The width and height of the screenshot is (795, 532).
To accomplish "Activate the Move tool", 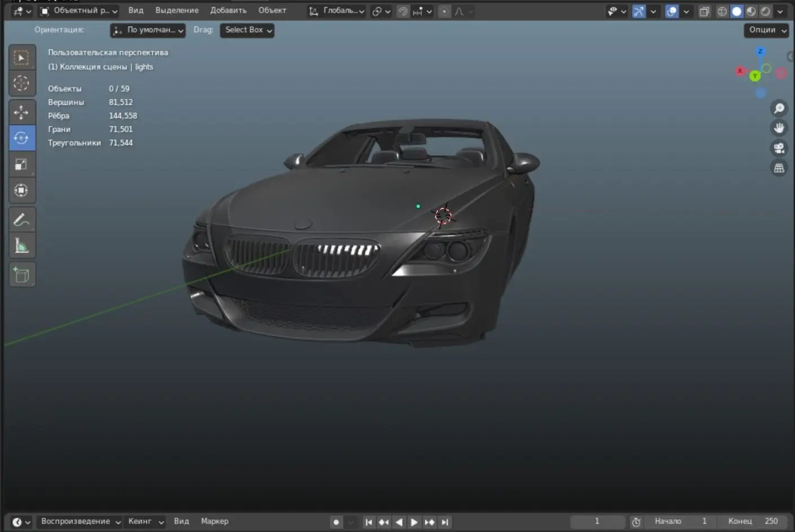I will pos(21,112).
